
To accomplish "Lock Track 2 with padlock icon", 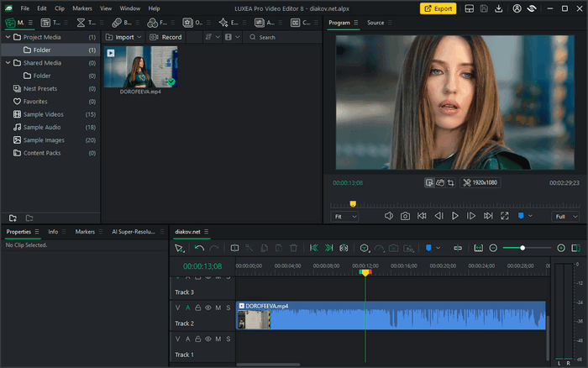I will tap(197, 308).
